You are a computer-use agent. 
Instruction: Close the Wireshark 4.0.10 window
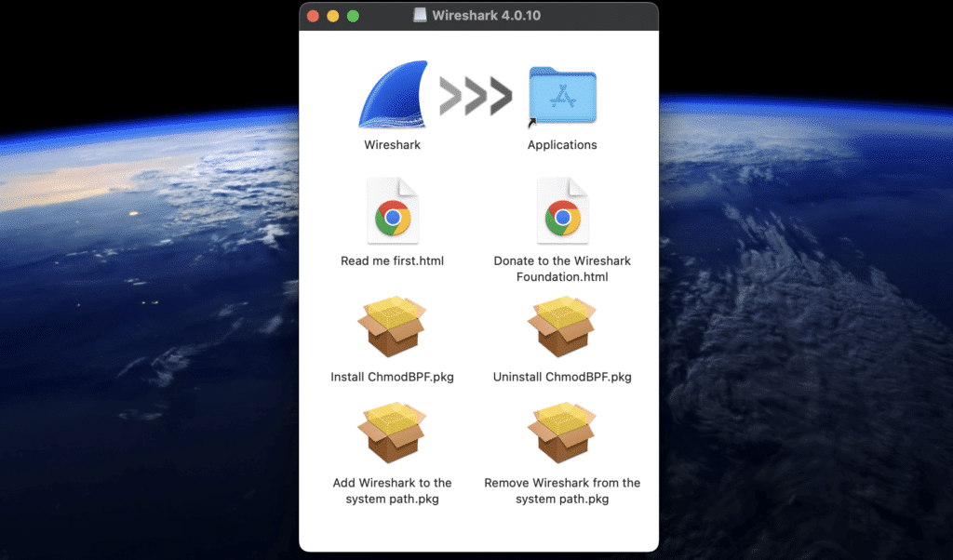coord(313,16)
